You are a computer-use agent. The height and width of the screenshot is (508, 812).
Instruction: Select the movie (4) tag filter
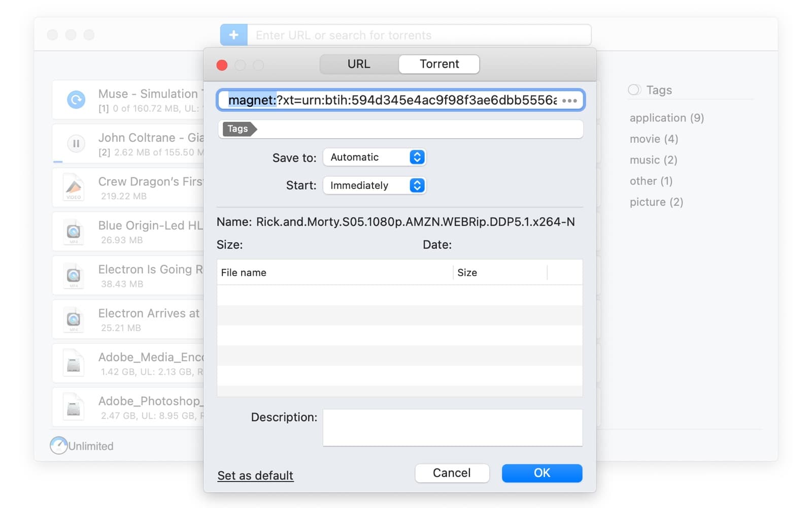pyautogui.click(x=654, y=139)
